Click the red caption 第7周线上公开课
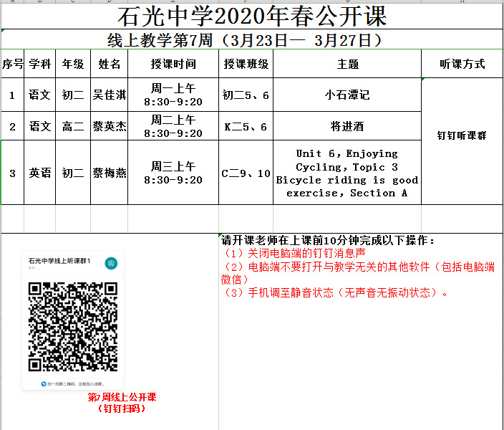504x430 pixels. (122, 397)
